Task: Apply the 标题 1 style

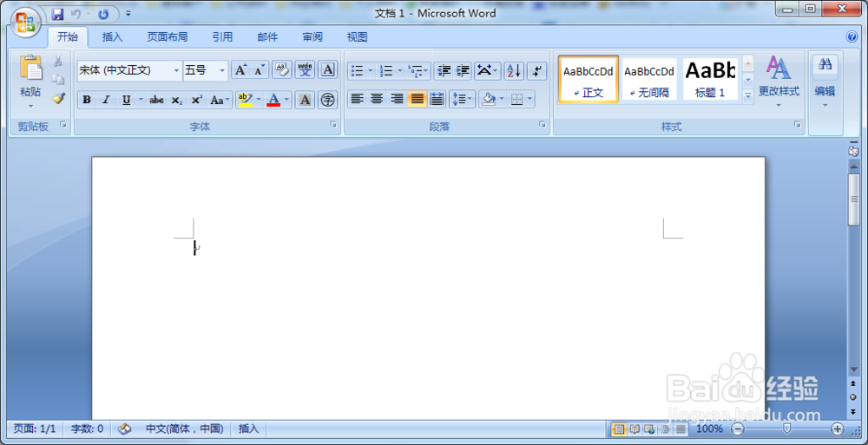Action: coord(710,79)
